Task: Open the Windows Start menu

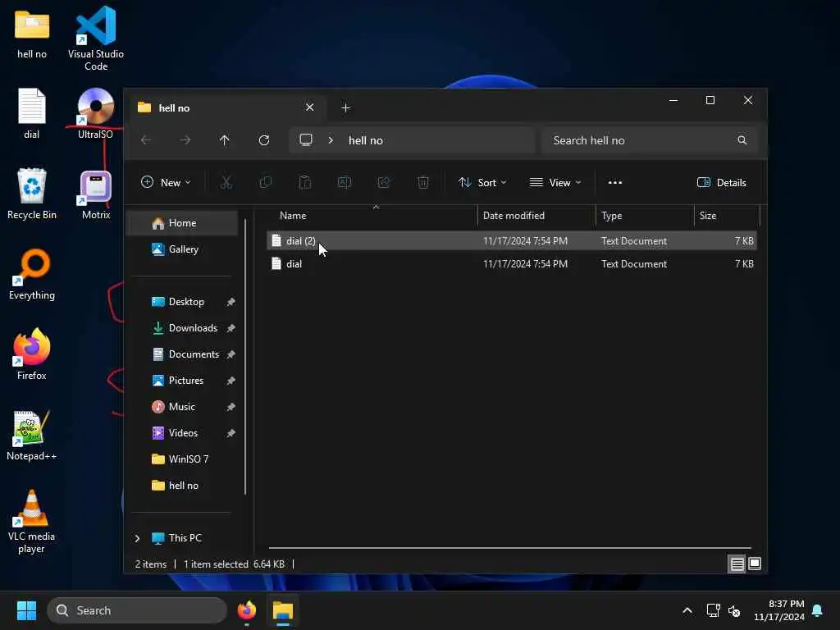Action: (x=26, y=610)
